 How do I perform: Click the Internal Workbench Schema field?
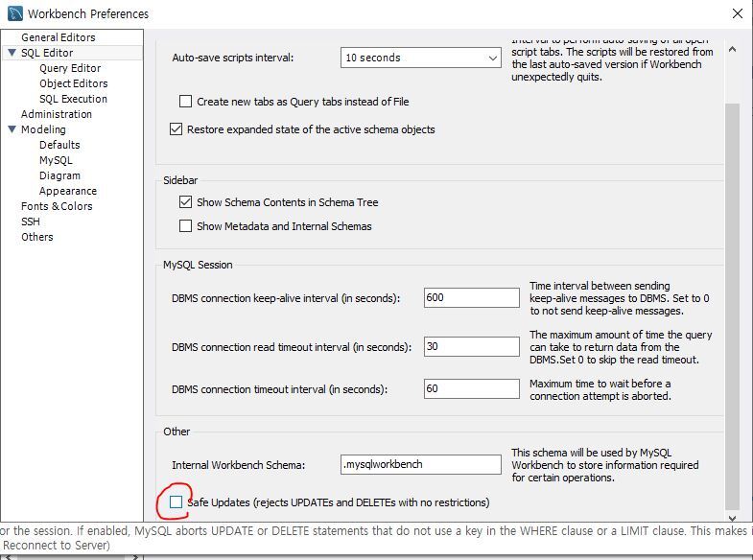pos(421,464)
